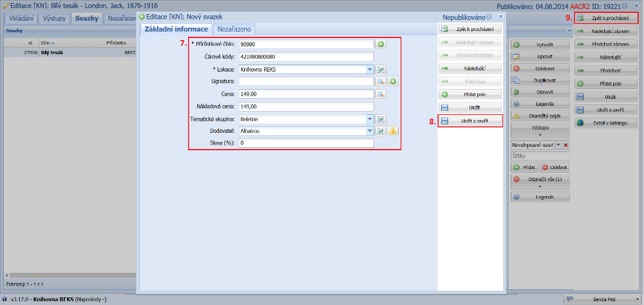Viewport: 644px width, 305px height.
Task: Click the red X beside Neodepsané svazky filter
Action: click(x=566, y=145)
